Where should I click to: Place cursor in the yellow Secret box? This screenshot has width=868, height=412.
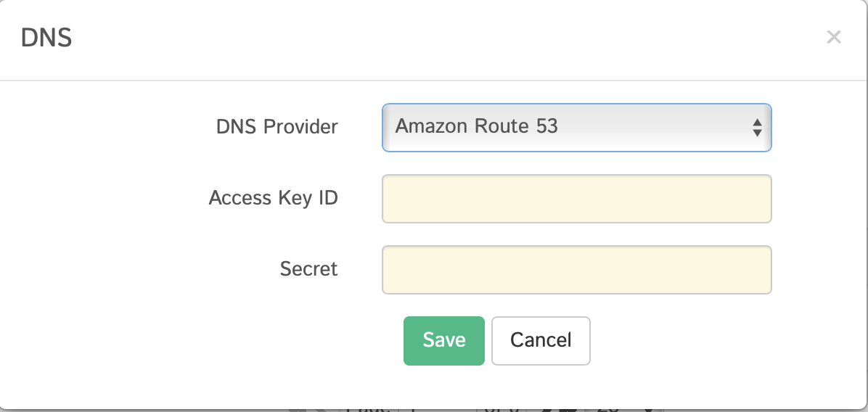[x=576, y=270]
